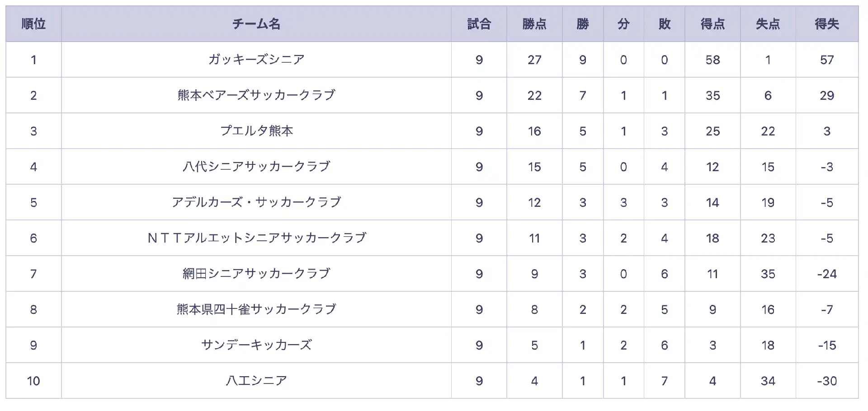Select 八代シニアサッカークラブ team name

(x=256, y=167)
